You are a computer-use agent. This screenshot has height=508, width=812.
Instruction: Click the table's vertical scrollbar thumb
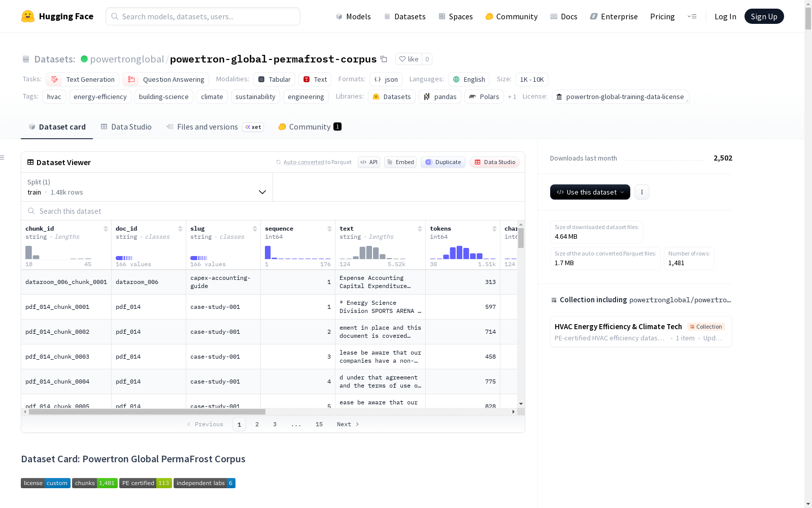click(x=521, y=238)
